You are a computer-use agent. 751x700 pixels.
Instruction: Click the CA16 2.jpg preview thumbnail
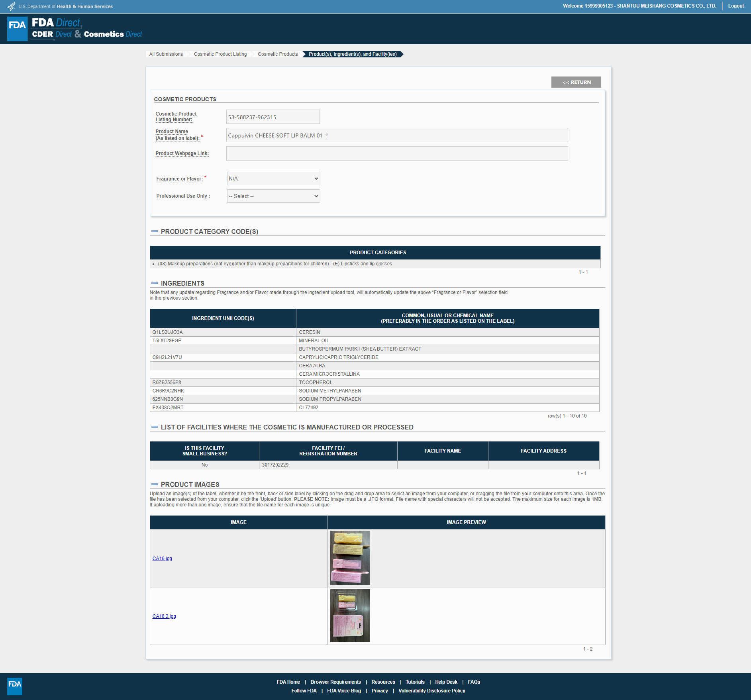(350, 616)
